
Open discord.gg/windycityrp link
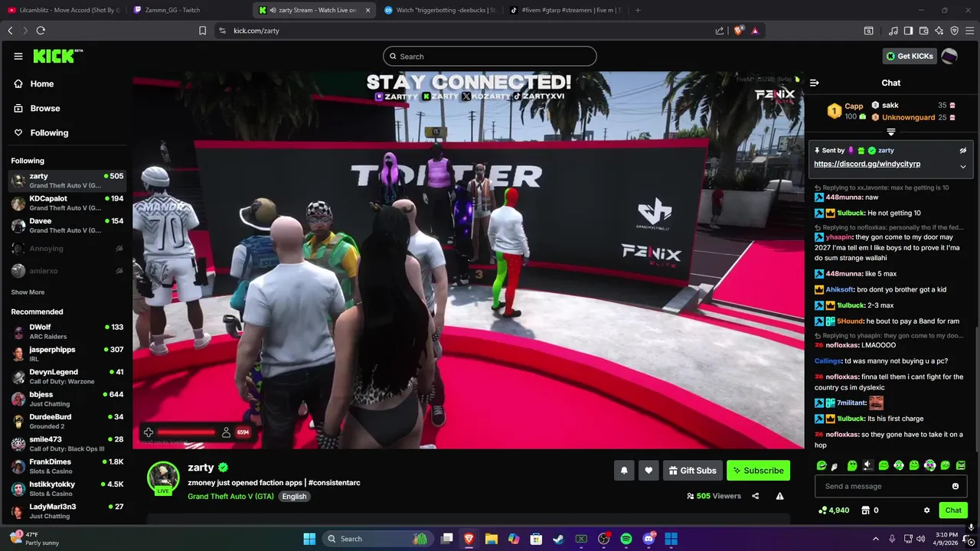pyautogui.click(x=867, y=164)
